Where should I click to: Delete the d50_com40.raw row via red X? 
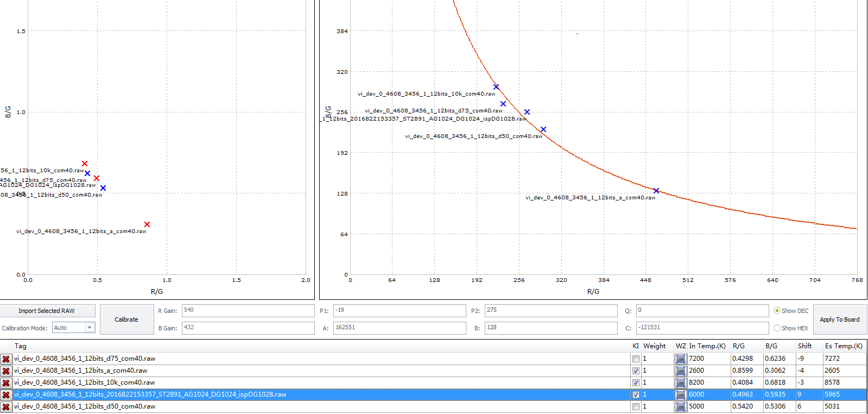pos(6,406)
